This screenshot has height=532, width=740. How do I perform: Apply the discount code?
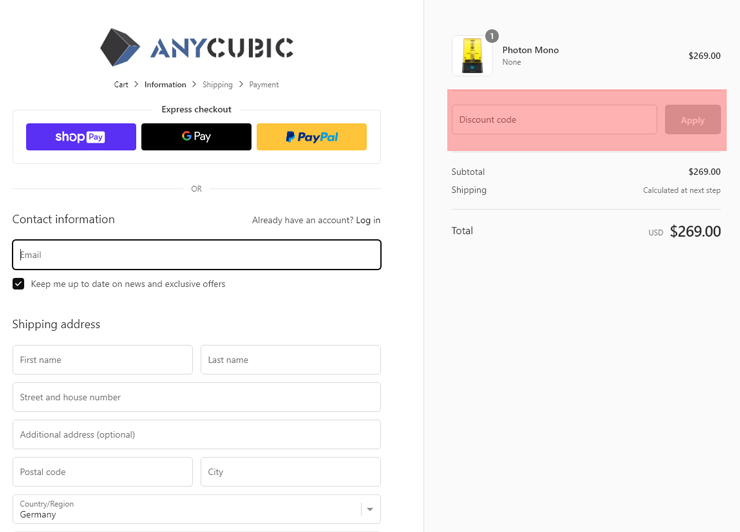pyautogui.click(x=693, y=119)
